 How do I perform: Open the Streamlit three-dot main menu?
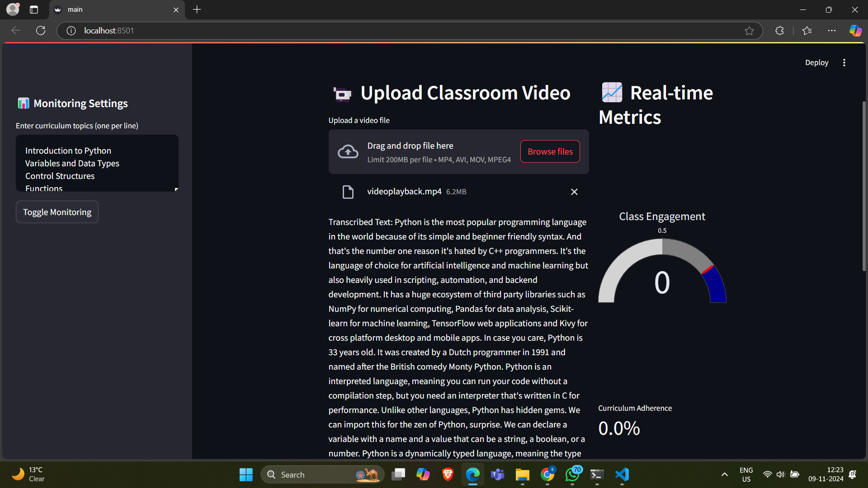coord(844,63)
